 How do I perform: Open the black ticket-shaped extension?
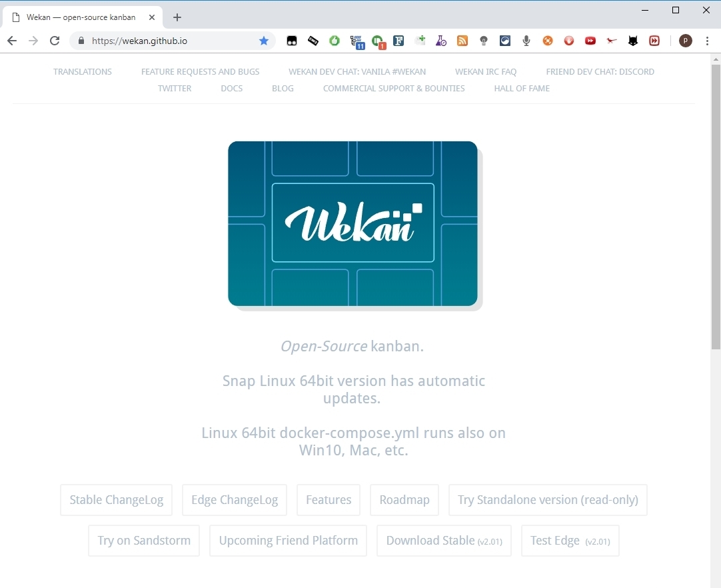(313, 41)
